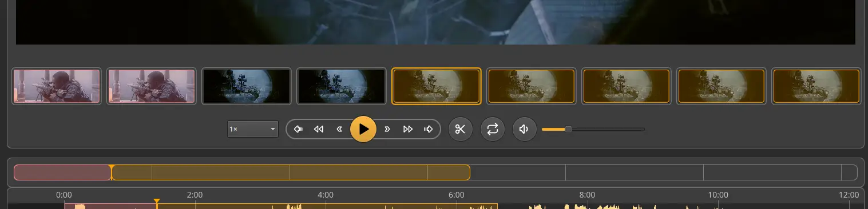Click the double-triangle fast forward button
Image resolution: width=868 pixels, height=209 pixels.
(x=408, y=129)
